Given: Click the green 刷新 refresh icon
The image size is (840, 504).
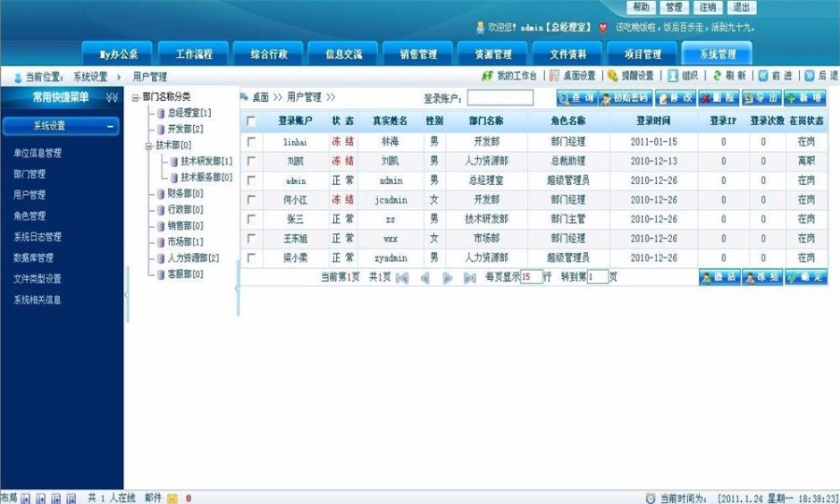Looking at the screenshot, I should (x=717, y=76).
